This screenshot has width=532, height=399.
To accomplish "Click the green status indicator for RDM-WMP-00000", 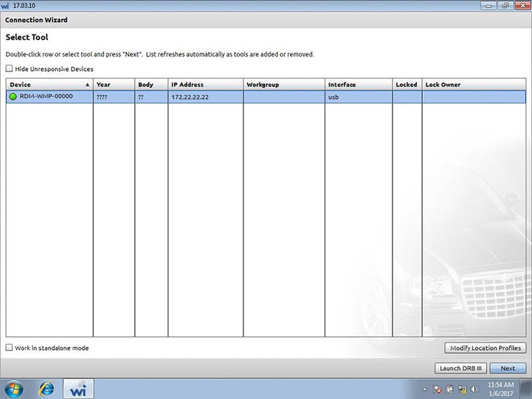I will point(13,96).
